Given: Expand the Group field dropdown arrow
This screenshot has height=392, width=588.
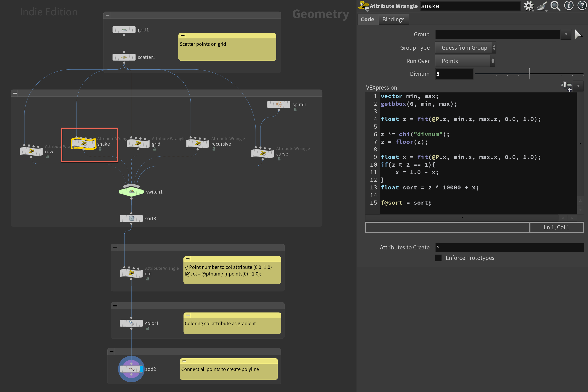Looking at the screenshot, I should pyautogui.click(x=566, y=34).
